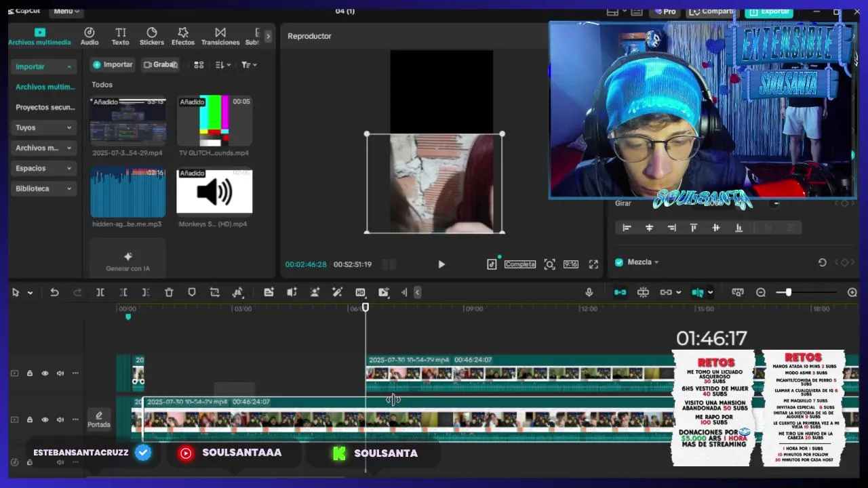Open the Menu dropdown in title bar
Image resolution: width=868 pixels, height=488 pixels.
point(66,11)
